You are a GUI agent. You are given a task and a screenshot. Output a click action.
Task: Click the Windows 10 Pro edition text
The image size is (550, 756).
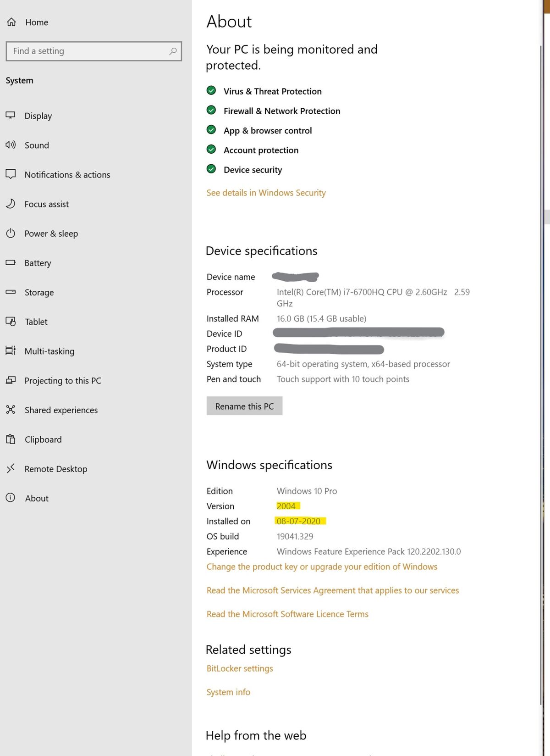click(307, 491)
